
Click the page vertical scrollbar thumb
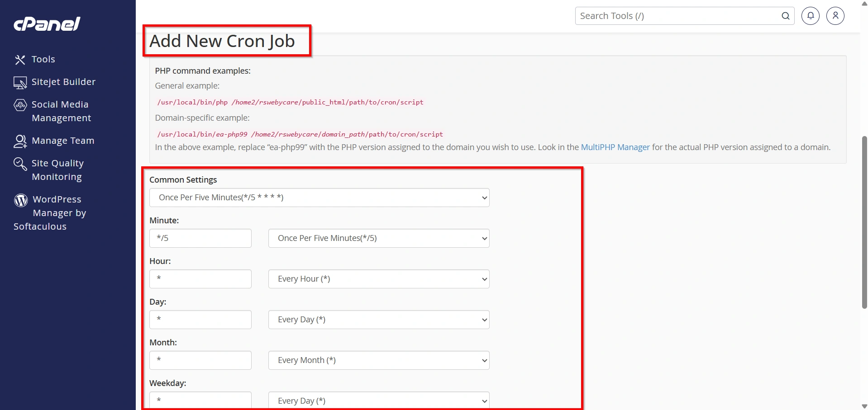[864, 222]
